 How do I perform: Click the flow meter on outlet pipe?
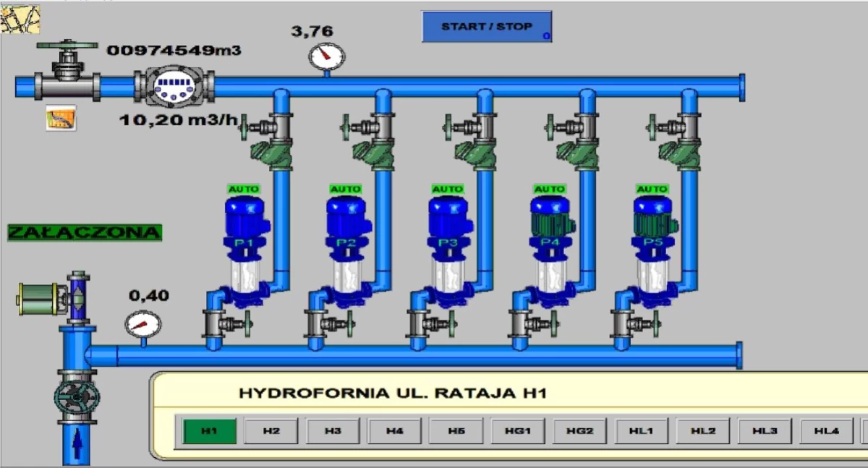174,88
